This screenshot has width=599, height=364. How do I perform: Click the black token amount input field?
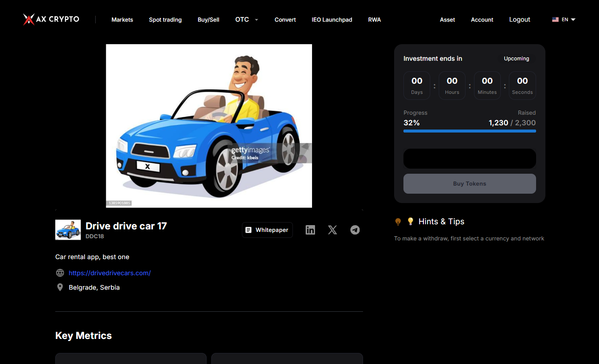(470, 158)
